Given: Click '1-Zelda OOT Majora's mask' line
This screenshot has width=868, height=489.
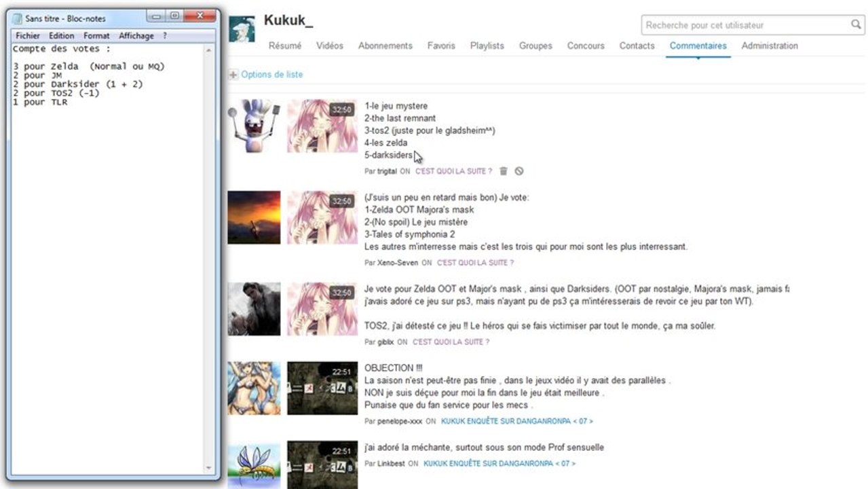Looking at the screenshot, I should [x=419, y=210].
